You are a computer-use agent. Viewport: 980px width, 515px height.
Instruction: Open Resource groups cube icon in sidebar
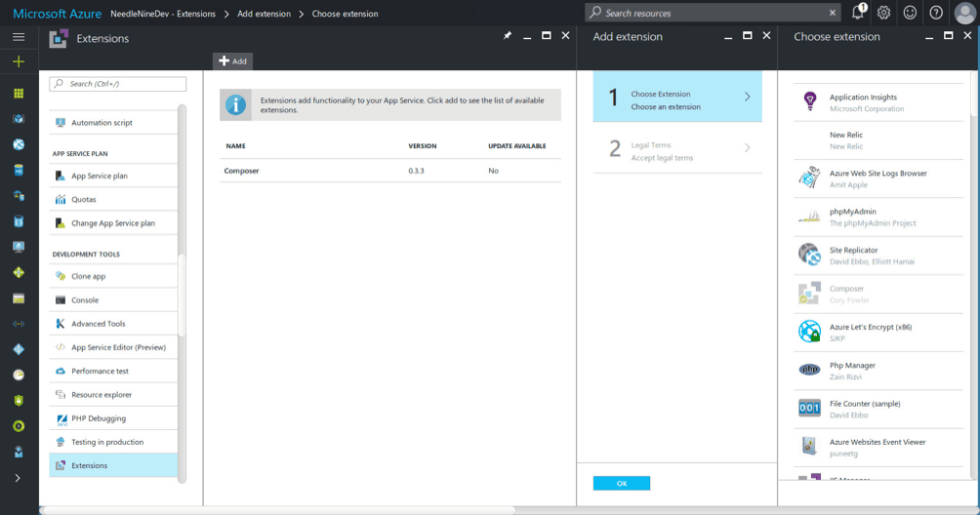pos(19,119)
